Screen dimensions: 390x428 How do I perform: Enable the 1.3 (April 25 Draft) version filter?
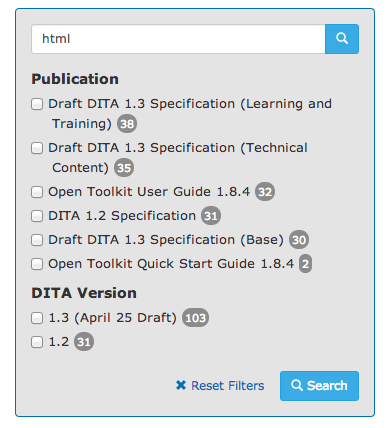(x=37, y=318)
